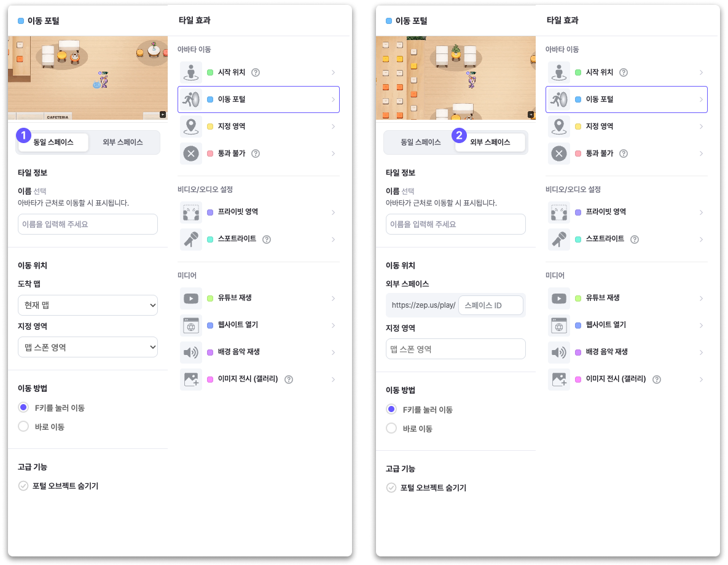728x565 pixels.
Task: Toggle 포털 오브젝트 숨기기 checkbox in right panel
Action: (x=391, y=488)
